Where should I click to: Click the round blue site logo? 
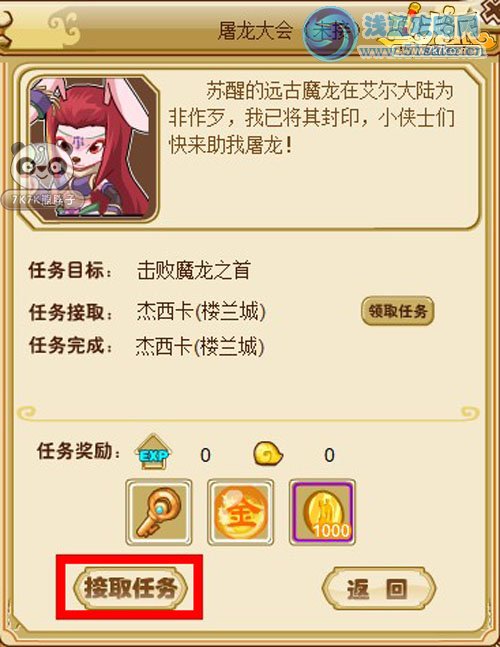click(330, 34)
